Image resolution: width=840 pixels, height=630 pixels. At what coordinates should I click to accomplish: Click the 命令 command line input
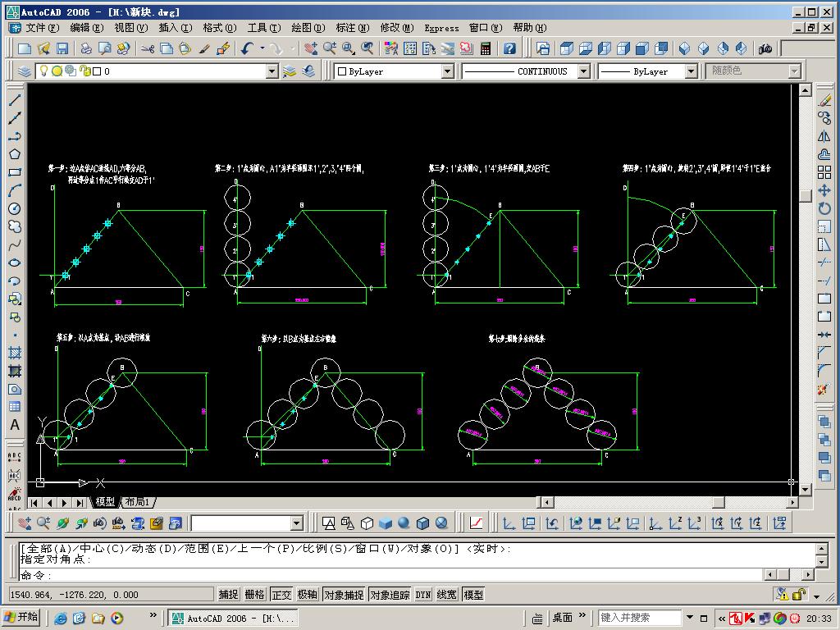pyautogui.click(x=391, y=575)
